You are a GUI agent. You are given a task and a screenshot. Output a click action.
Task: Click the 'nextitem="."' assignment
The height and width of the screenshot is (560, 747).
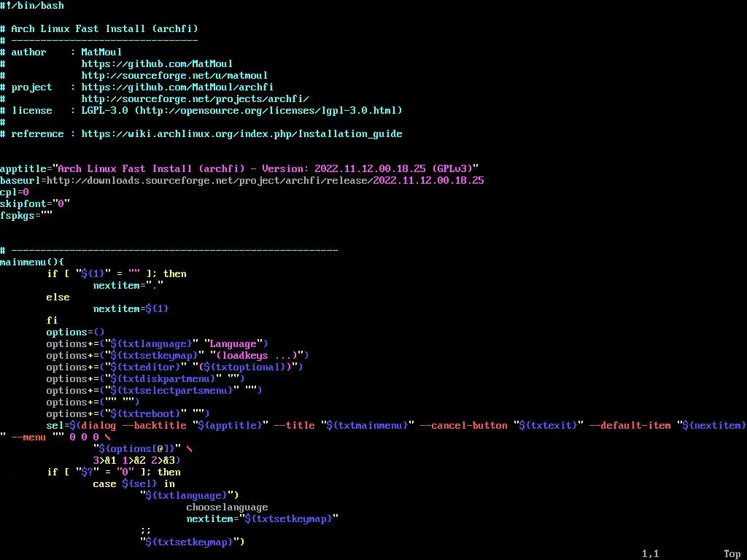(x=128, y=286)
